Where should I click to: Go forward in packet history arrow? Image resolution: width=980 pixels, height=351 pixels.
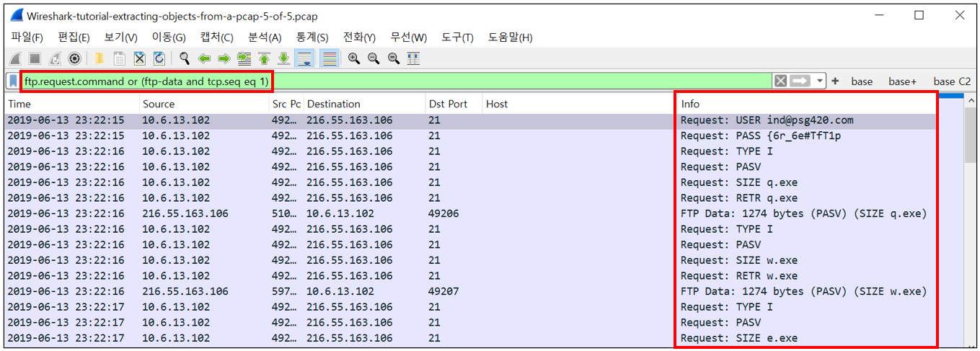click(x=224, y=58)
